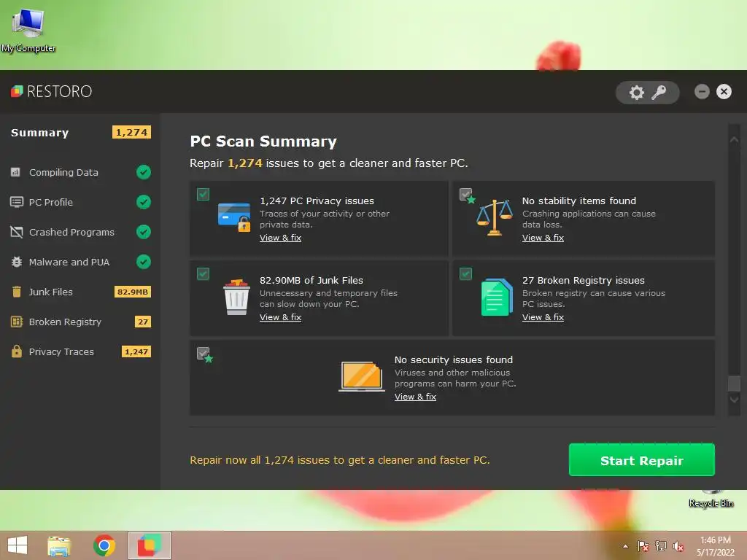Image resolution: width=747 pixels, height=560 pixels.
Task: Uncheck the Junk Files checkbox
Action: pyautogui.click(x=203, y=274)
